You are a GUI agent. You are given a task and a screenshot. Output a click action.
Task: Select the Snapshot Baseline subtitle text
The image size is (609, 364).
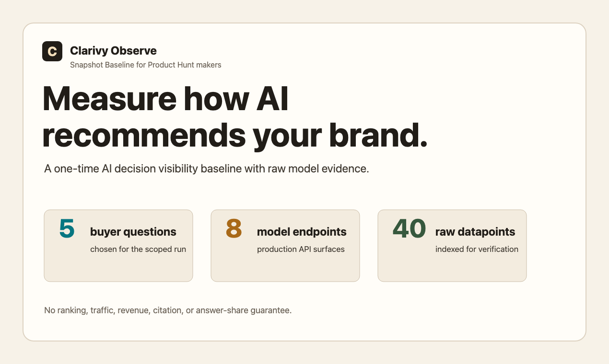[146, 65]
